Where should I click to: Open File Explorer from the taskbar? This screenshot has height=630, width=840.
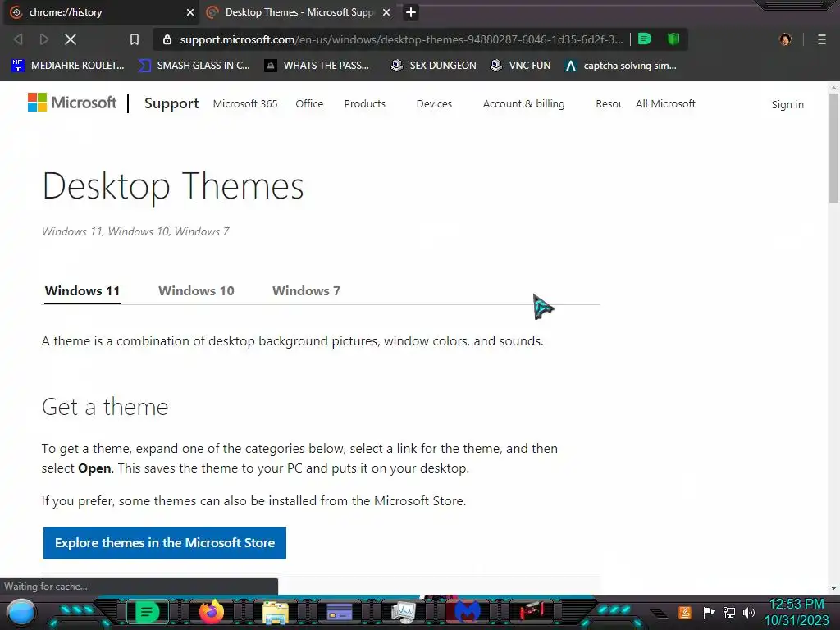276,612
